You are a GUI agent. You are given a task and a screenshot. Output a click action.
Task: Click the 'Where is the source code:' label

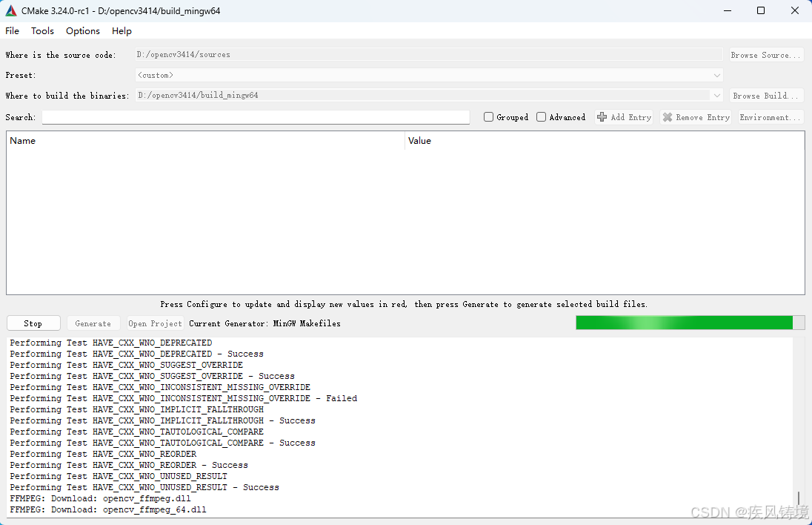pyautogui.click(x=61, y=55)
